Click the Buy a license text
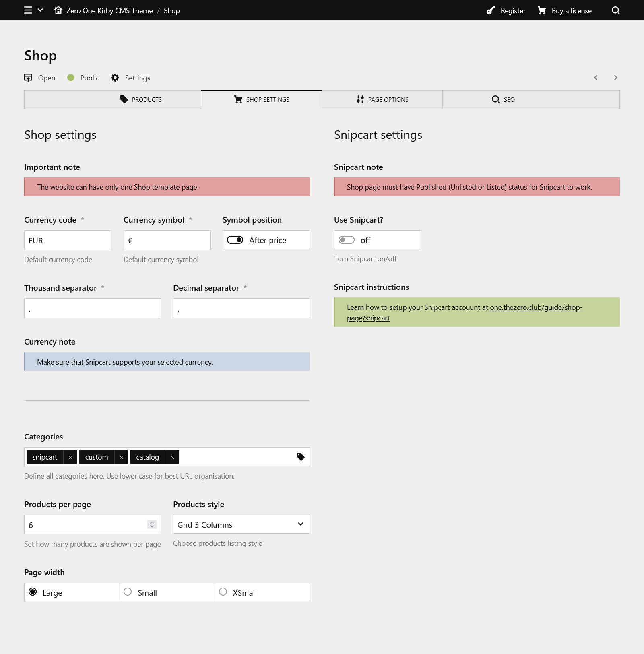 (572, 11)
